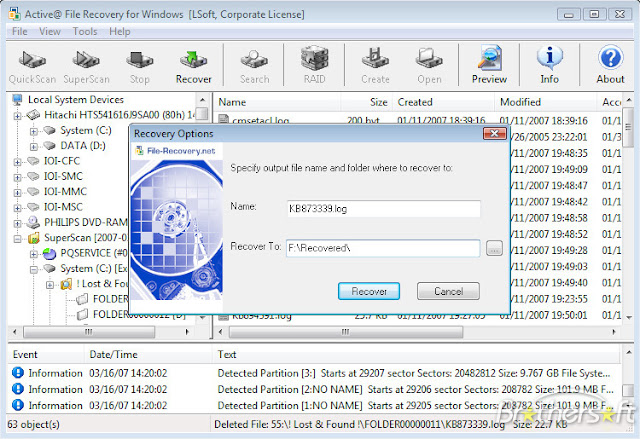Click the Create disk image icon
Screen dimensions: 640x439
pos(375,67)
